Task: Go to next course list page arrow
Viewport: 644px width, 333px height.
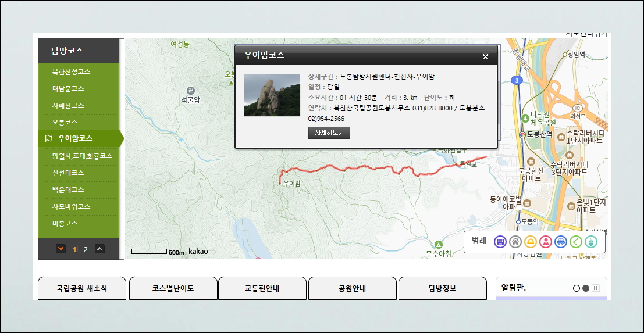Action: 61,249
